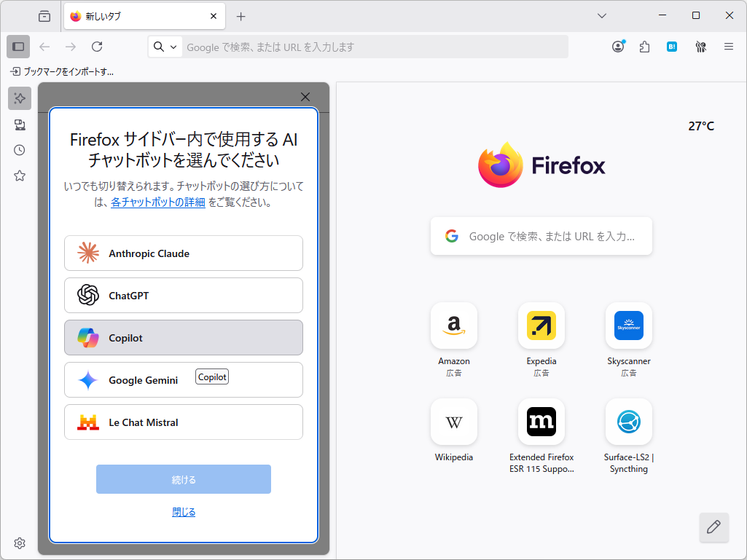Screen dimensions: 747x560
Task: Open synced tabs from the sidebar
Action: (19, 125)
